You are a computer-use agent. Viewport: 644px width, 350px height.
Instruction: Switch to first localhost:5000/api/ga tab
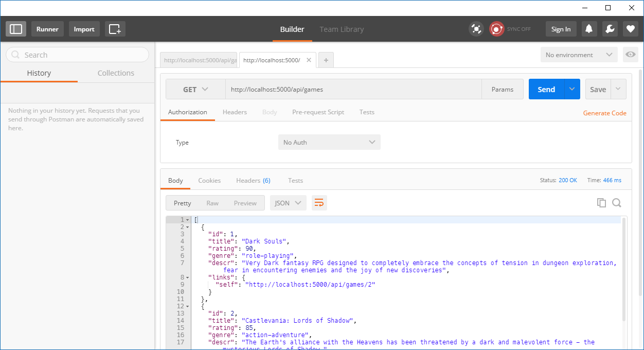(199, 60)
